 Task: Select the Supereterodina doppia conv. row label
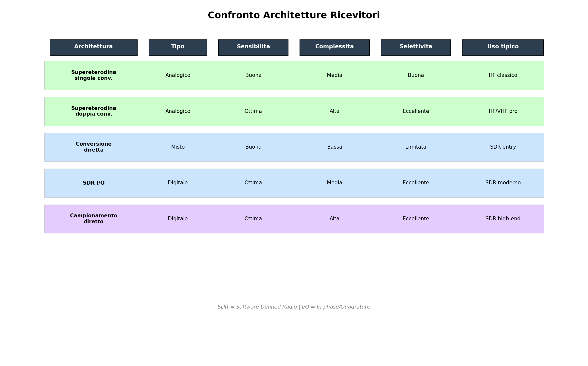click(94, 111)
